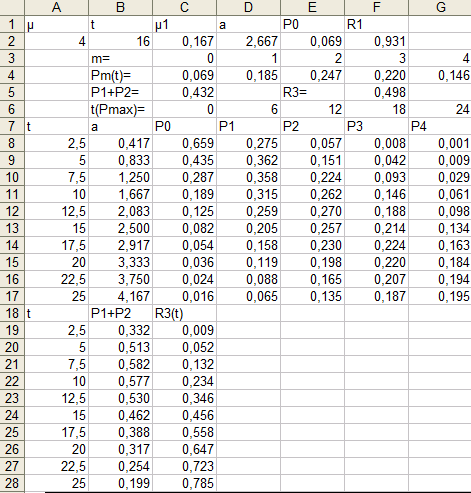471x493 pixels.
Task: Click cell A2 with value 4
Action: click(56, 41)
